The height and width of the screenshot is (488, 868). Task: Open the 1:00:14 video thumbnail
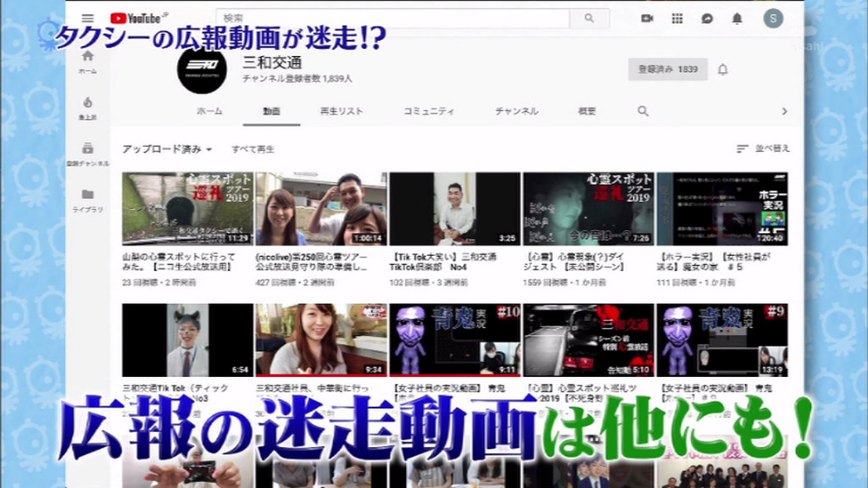pyautogui.click(x=321, y=208)
